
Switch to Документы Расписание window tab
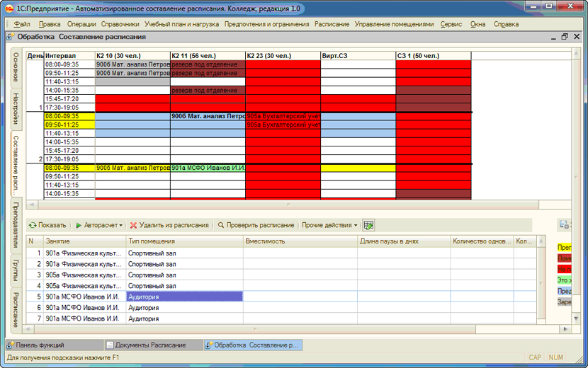[x=150, y=345]
